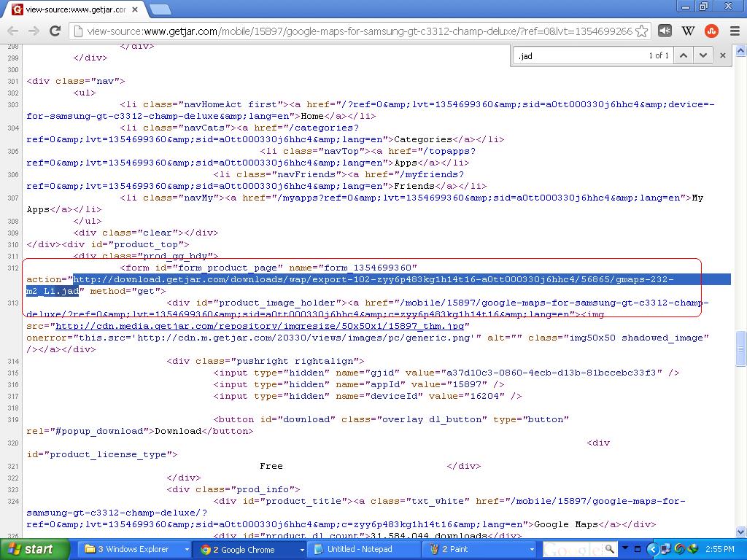Click the scrollbar down arrow

point(741,532)
